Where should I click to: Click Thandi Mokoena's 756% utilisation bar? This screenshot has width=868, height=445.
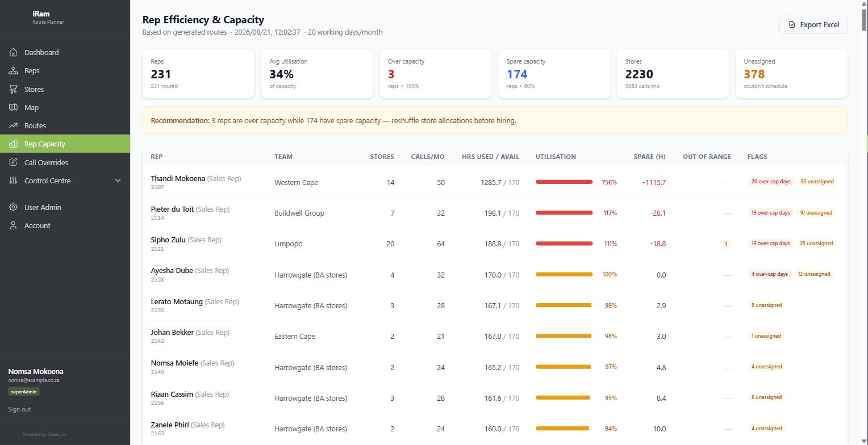[x=564, y=182]
